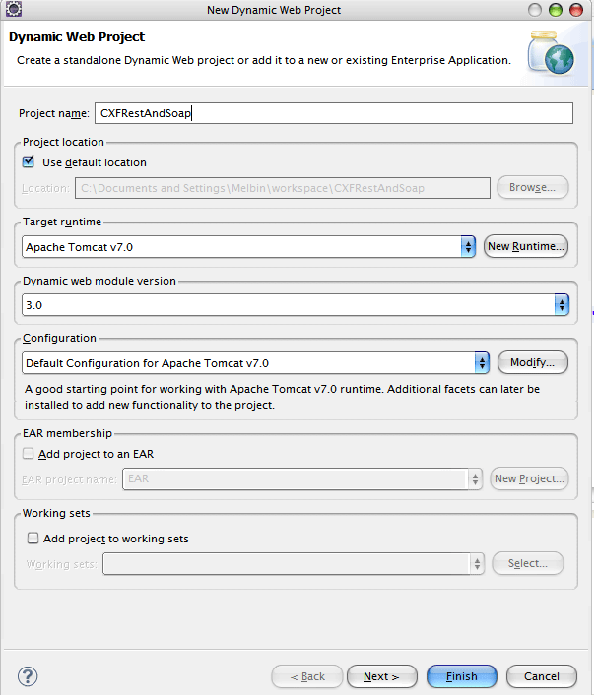The height and width of the screenshot is (700, 597).
Task: Click the Back button
Action: pyautogui.click(x=307, y=676)
